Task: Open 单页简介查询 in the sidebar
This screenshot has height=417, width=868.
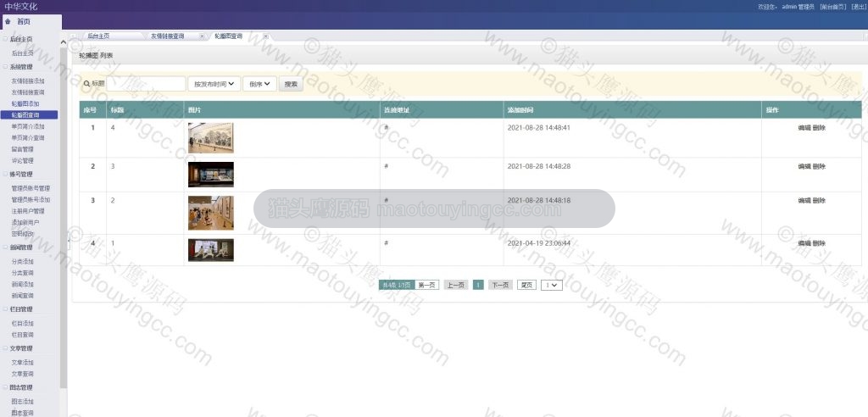Action: click(28, 138)
